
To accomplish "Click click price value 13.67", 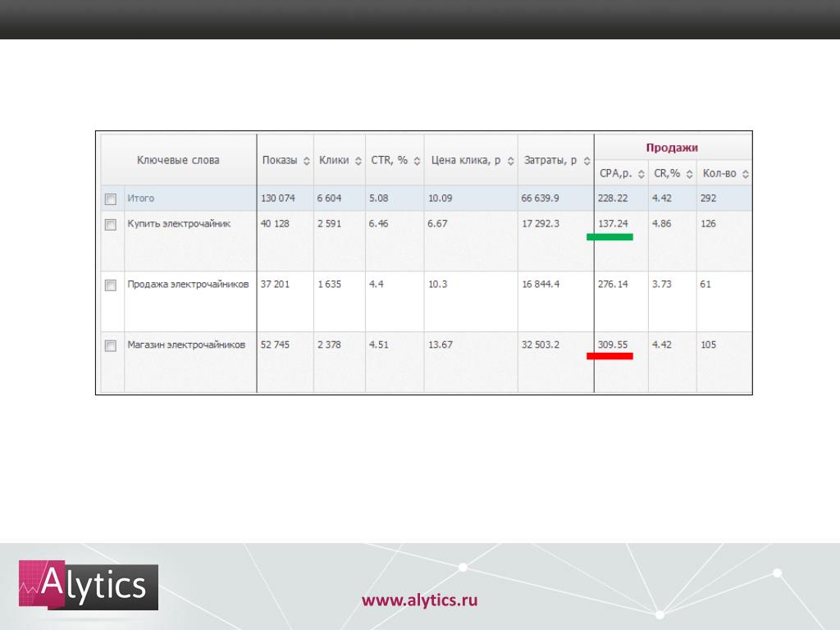I will point(441,345).
